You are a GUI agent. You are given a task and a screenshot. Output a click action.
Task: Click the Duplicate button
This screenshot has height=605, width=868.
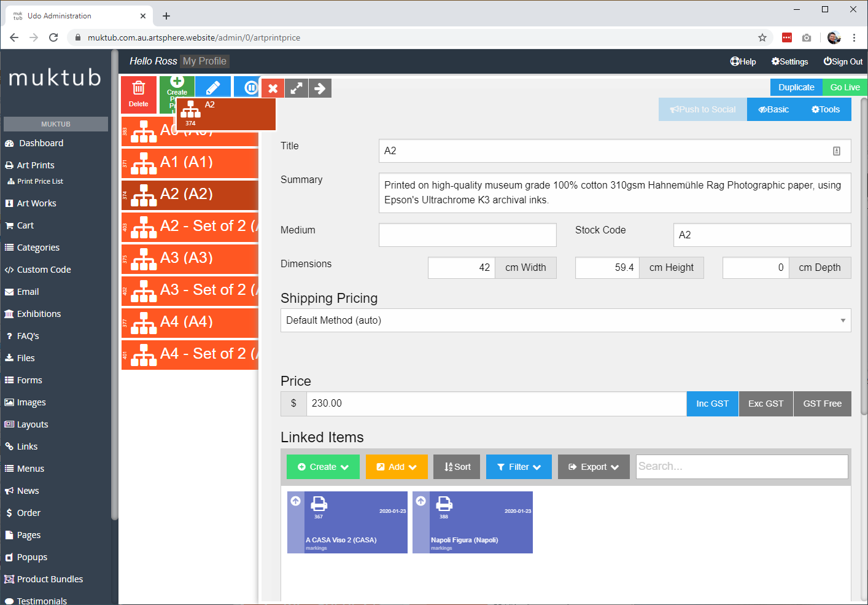point(796,87)
